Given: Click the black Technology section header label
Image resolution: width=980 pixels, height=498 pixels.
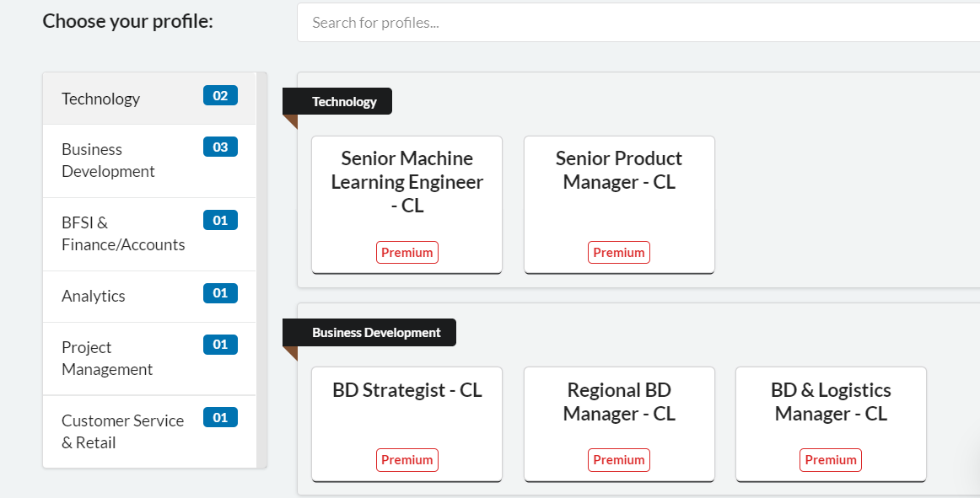Looking at the screenshot, I should (343, 102).
